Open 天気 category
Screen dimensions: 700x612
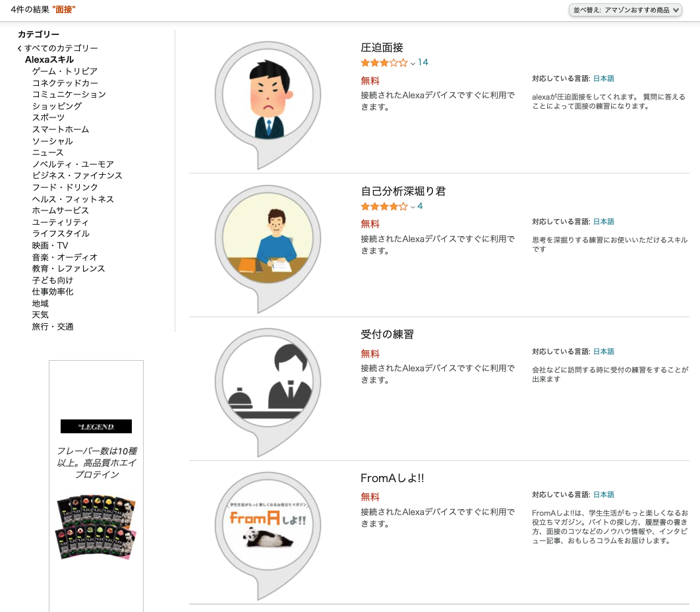40,315
